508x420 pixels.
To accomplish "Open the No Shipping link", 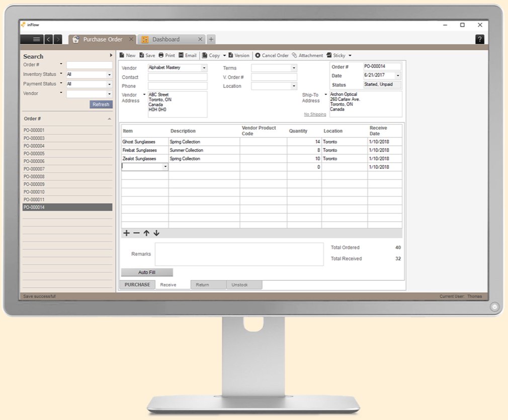I will point(315,114).
